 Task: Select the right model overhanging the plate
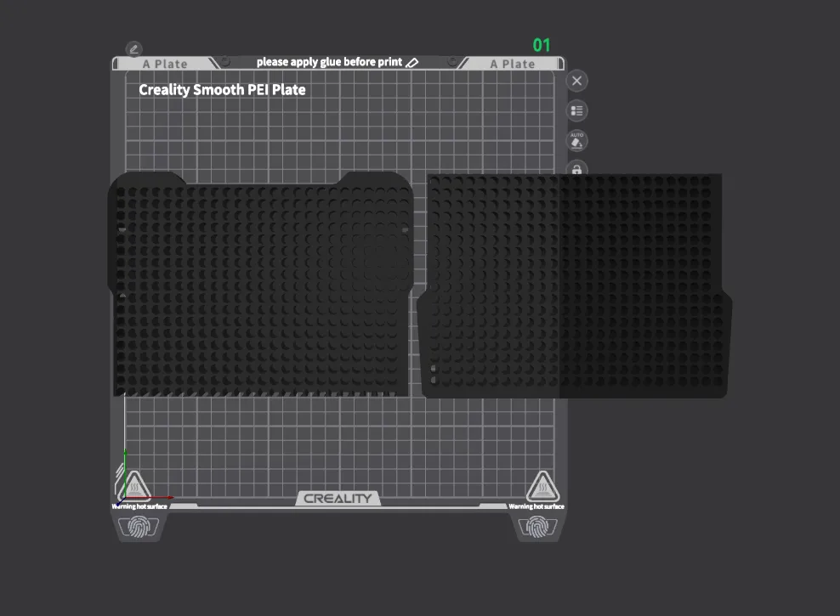pyautogui.click(x=575, y=285)
